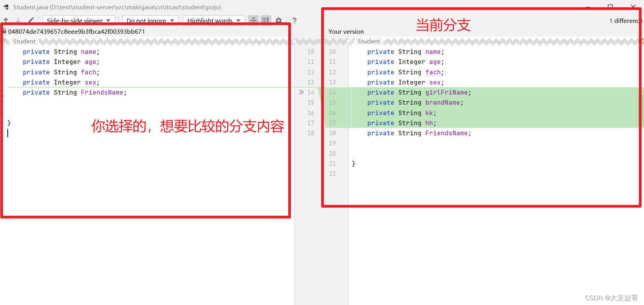Image resolution: width=644 pixels, height=305 pixels.
Task: Click Student breadcrumb in right pane
Action: pyautogui.click(x=368, y=41)
